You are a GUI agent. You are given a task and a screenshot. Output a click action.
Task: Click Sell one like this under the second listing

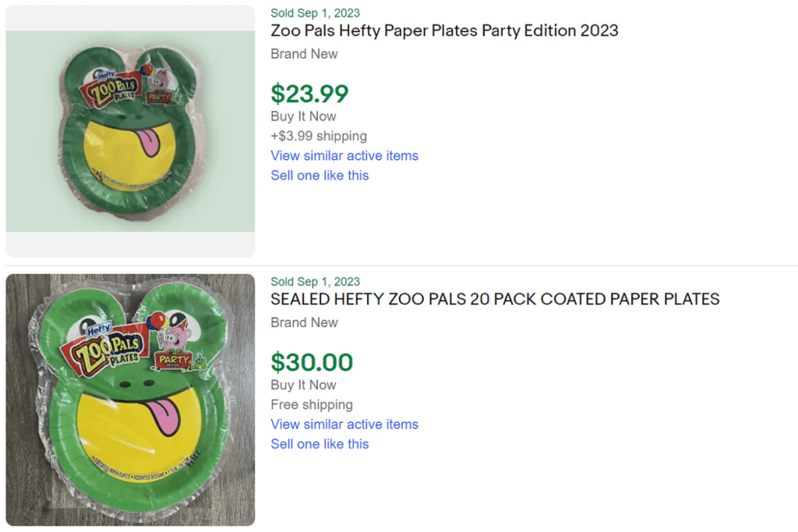click(x=320, y=444)
